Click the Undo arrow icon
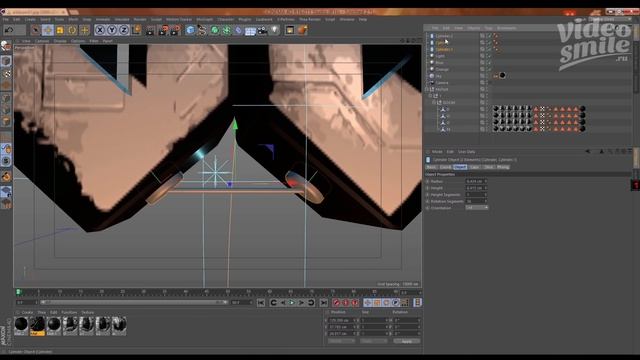Screen dimensions: 640x360 9,30
